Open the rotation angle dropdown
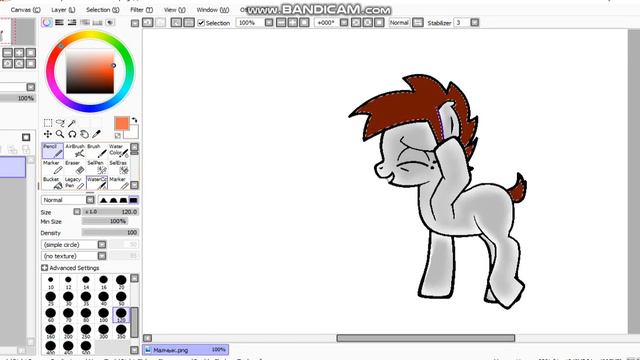Image resolution: width=640 pixels, height=360 pixels. pos(344,23)
